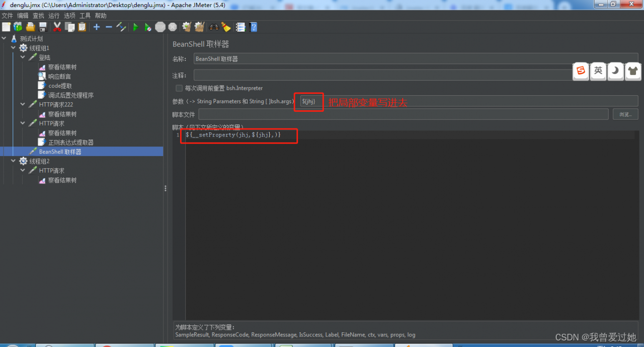Focus the 脚本文件 path field

[403, 114]
